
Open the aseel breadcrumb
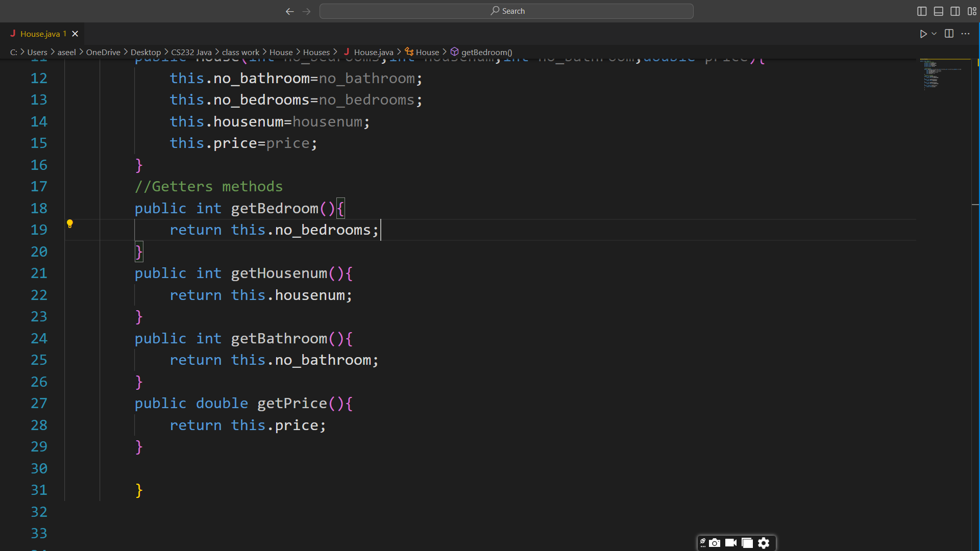pos(66,52)
